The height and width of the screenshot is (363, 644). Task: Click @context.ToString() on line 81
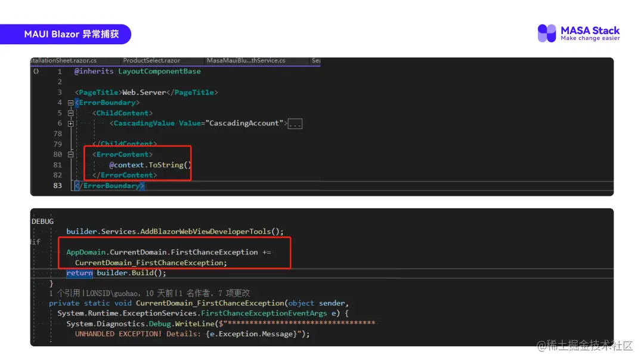tap(150, 165)
